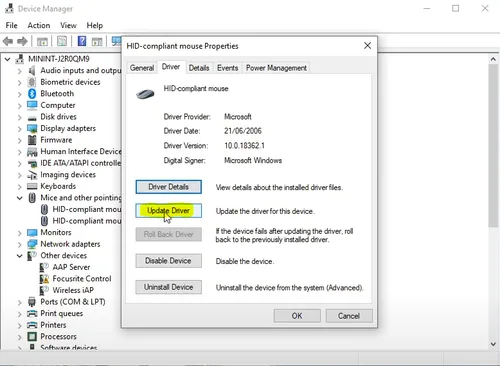Click the Update Driver button
Viewport: 500px width, 366px height.
point(169,211)
